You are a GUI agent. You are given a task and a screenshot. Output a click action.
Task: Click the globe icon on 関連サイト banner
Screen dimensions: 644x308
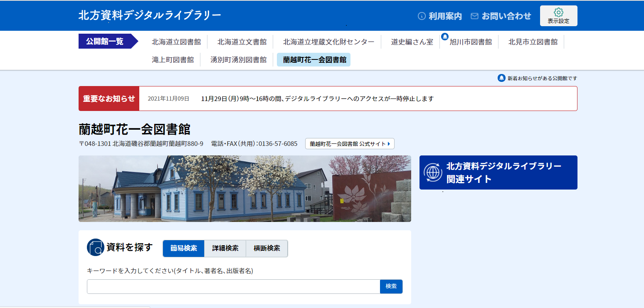pyautogui.click(x=433, y=172)
